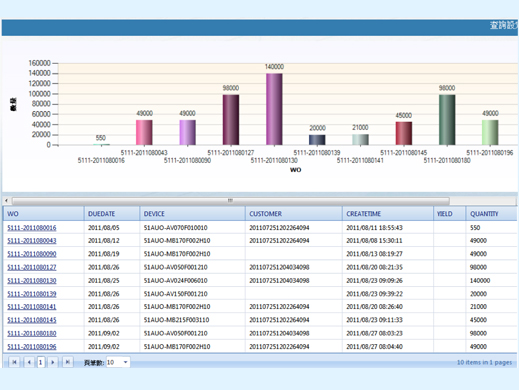The height and width of the screenshot is (390, 519).
Task: Click the navy bar labeled 20000
Action: point(317,140)
